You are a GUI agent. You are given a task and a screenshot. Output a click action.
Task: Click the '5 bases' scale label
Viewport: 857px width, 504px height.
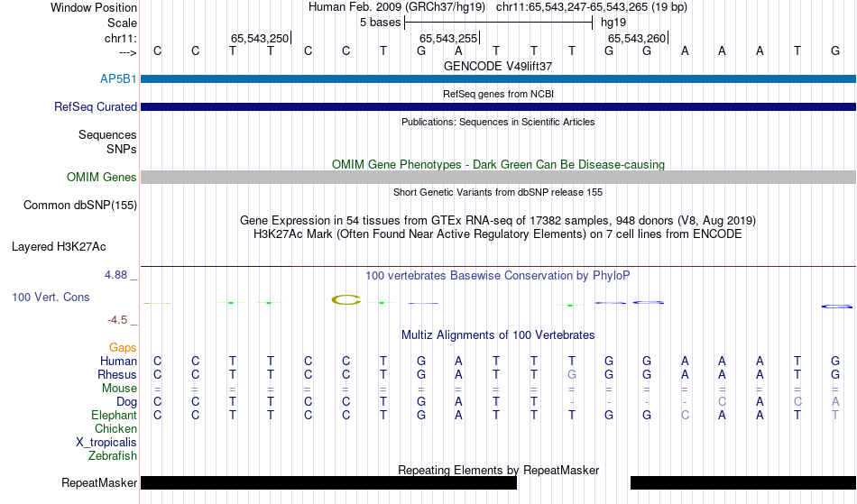point(380,23)
